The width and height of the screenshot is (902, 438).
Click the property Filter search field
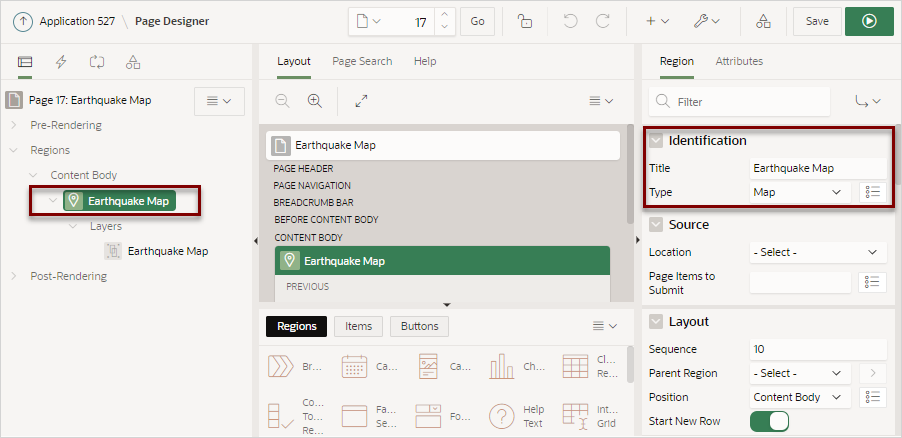pos(740,102)
